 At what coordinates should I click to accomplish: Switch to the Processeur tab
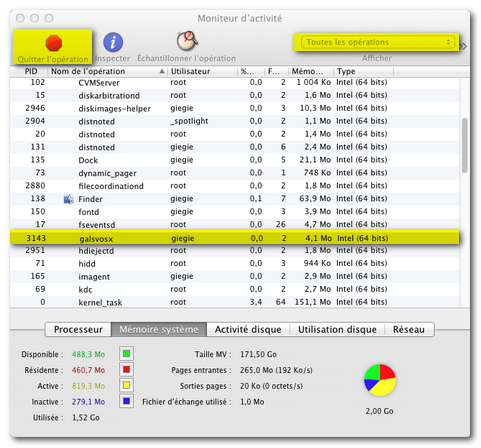pos(78,330)
